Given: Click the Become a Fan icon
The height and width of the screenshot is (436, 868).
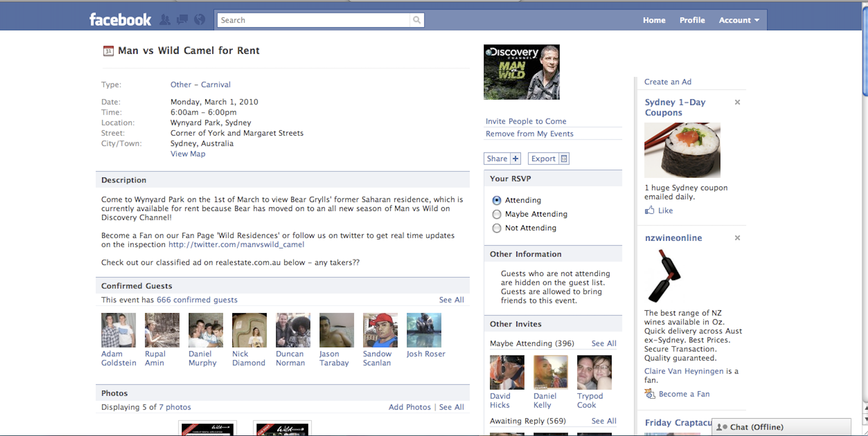Looking at the screenshot, I should click(x=650, y=394).
